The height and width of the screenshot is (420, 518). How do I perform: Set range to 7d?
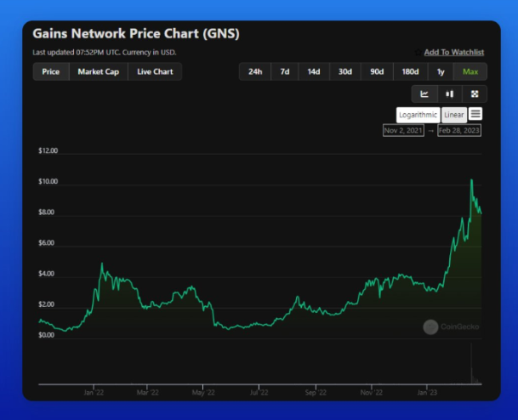click(285, 71)
